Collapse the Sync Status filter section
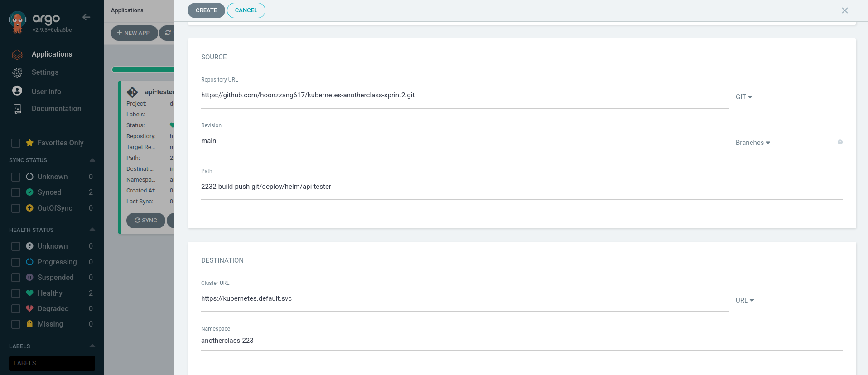The height and width of the screenshot is (375, 868). pyautogui.click(x=92, y=160)
